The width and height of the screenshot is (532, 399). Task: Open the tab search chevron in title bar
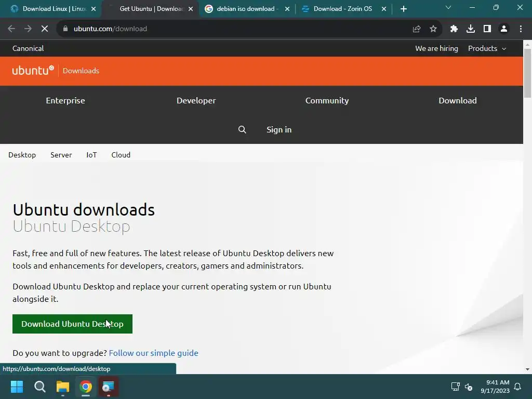[x=448, y=7]
